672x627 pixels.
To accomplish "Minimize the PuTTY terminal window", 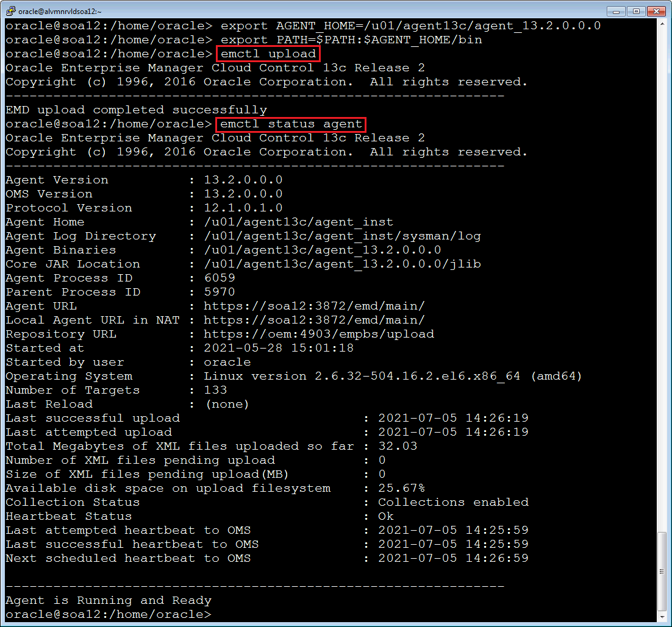I will pyautogui.click(x=617, y=10).
